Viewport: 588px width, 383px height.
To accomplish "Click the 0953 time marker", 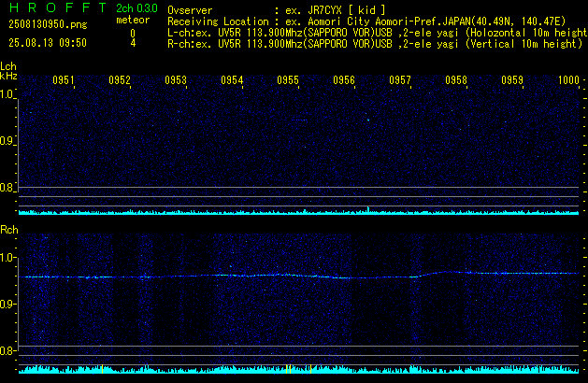I will (176, 80).
